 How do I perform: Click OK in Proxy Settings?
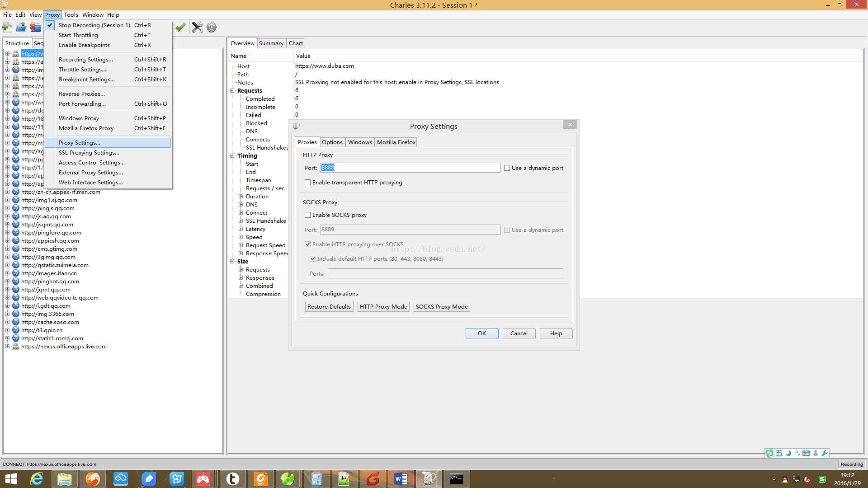point(482,333)
